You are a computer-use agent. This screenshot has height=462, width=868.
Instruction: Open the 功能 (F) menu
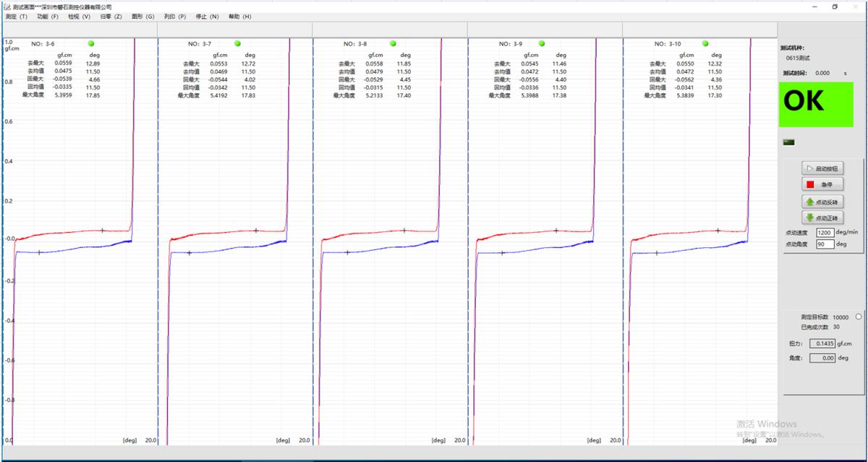pos(48,16)
